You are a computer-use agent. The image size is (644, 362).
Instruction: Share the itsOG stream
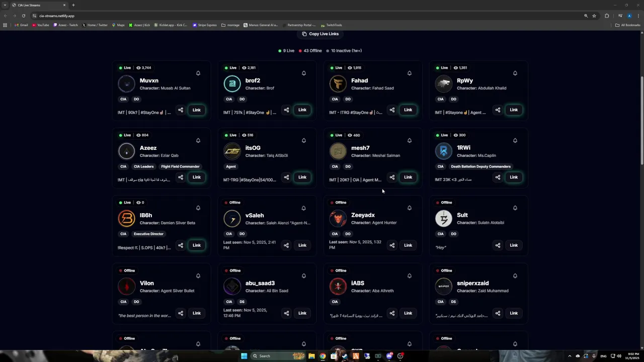(x=286, y=177)
